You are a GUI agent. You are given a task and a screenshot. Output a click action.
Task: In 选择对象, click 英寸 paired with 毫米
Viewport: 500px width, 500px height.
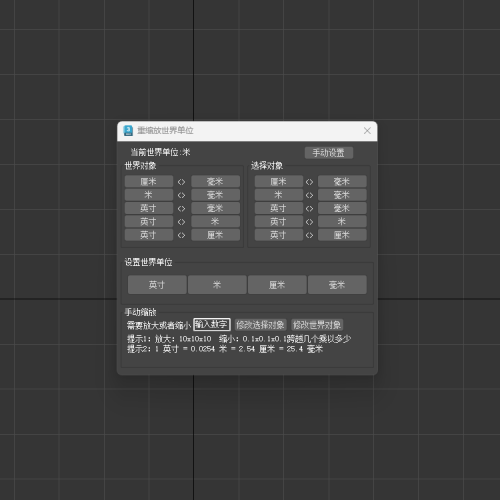(x=279, y=208)
